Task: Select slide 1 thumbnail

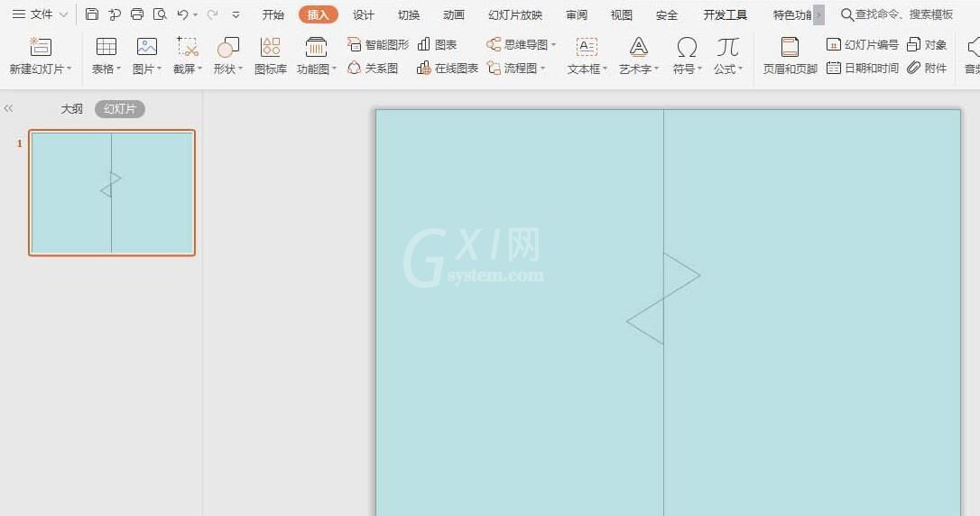Action: [112, 192]
